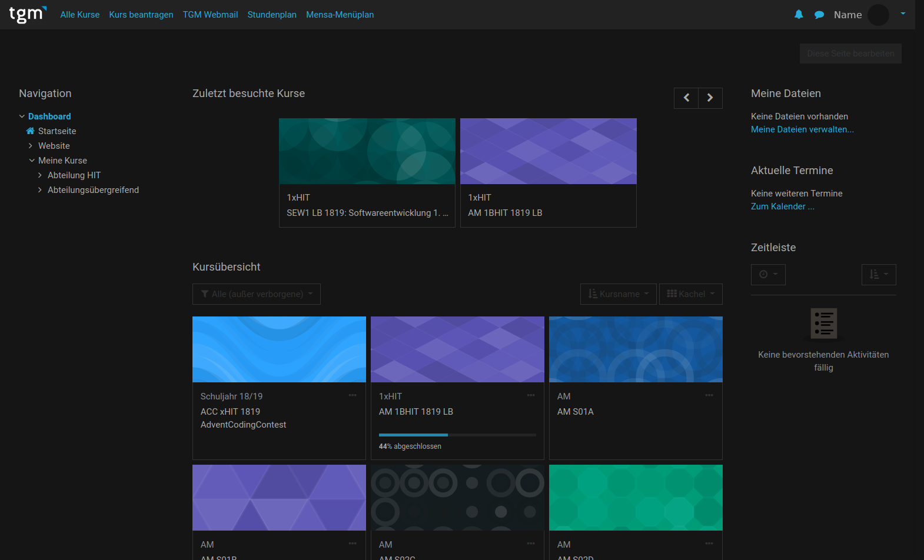
Task: Open 'AM 1BHIT 1819 LB' link in recent courses
Action: 505,213
